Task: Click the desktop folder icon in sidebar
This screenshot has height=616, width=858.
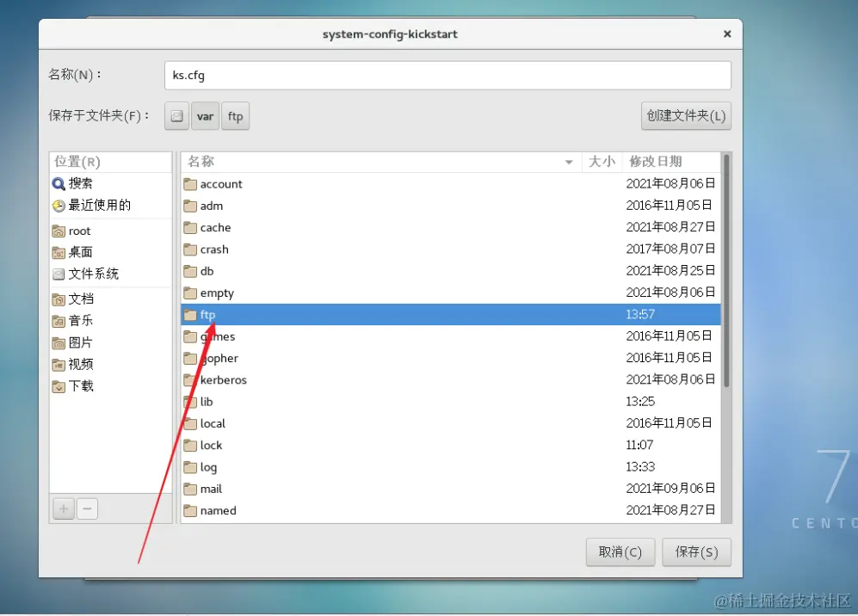Action: [59, 252]
